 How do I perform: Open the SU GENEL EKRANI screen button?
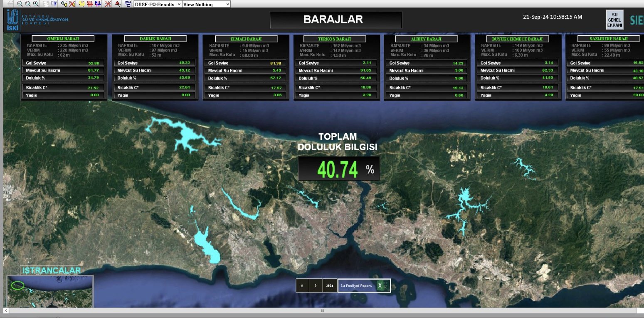tap(615, 20)
